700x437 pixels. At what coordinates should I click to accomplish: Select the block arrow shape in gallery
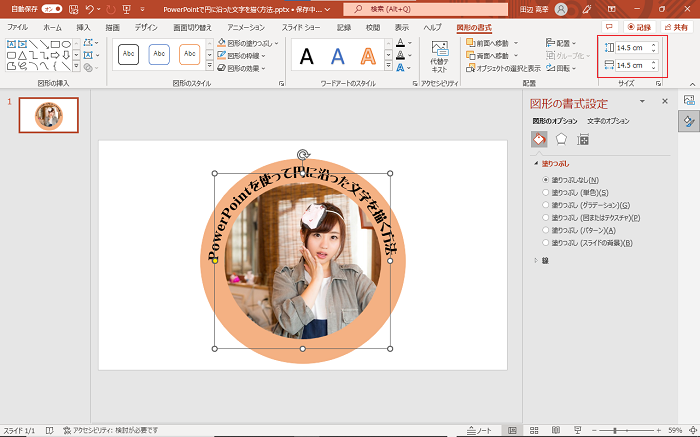[x=55, y=55]
